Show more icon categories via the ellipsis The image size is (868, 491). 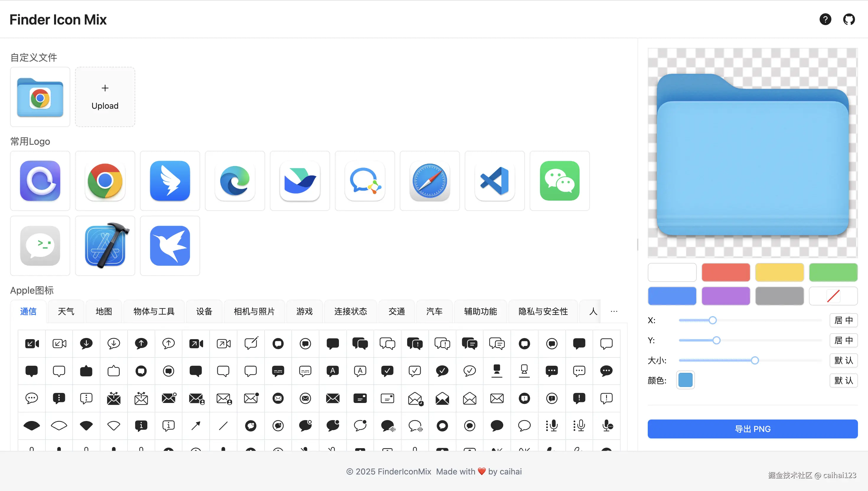[x=614, y=311]
